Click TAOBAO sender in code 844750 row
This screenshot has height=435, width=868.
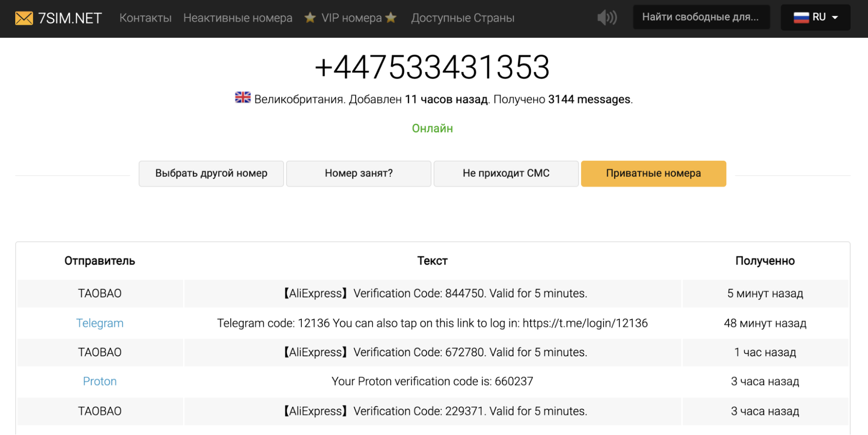pyautogui.click(x=100, y=294)
